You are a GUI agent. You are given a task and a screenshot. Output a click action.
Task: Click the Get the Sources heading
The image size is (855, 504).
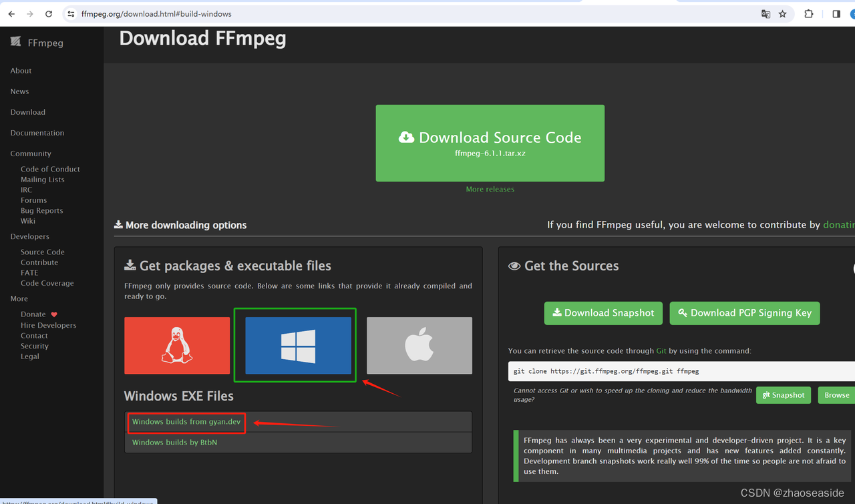pyautogui.click(x=564, y=266)
